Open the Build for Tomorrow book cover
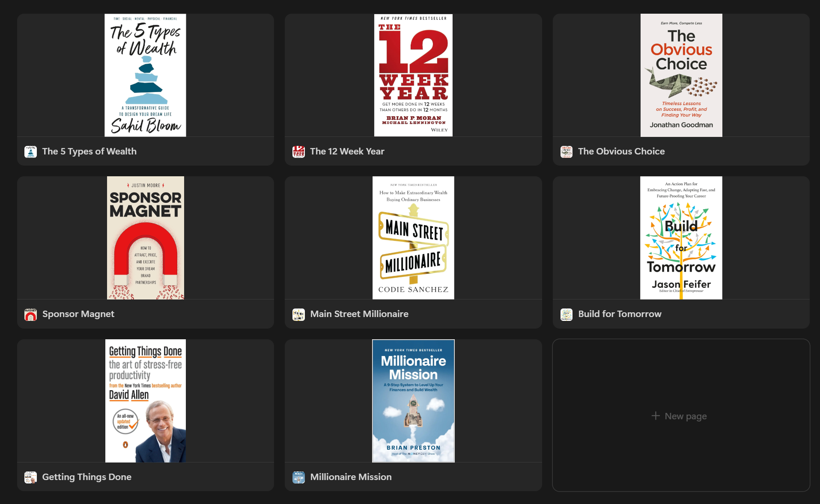The height and width of the screenshot is (504, 820). 681,238
